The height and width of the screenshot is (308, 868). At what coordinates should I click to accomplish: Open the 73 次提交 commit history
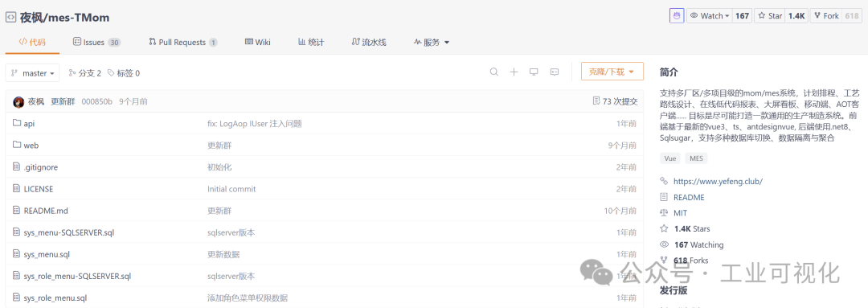615,101
